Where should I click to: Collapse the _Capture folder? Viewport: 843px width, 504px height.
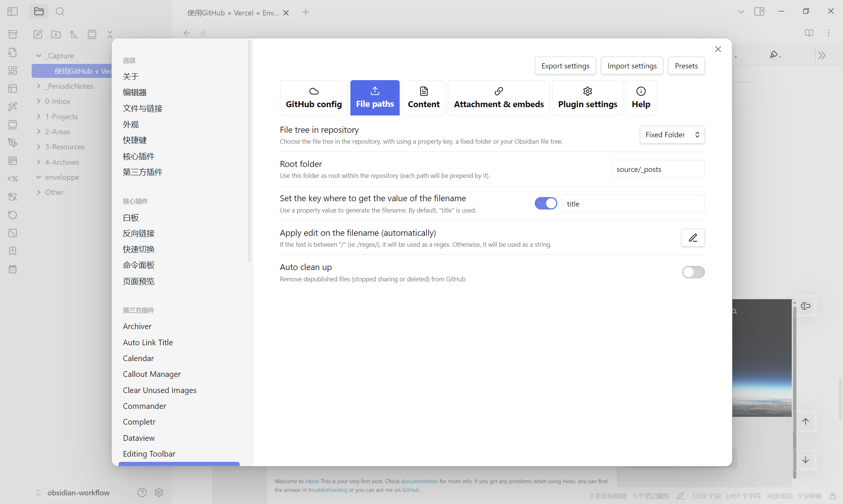pyautogui.click(x=39, y=56)
